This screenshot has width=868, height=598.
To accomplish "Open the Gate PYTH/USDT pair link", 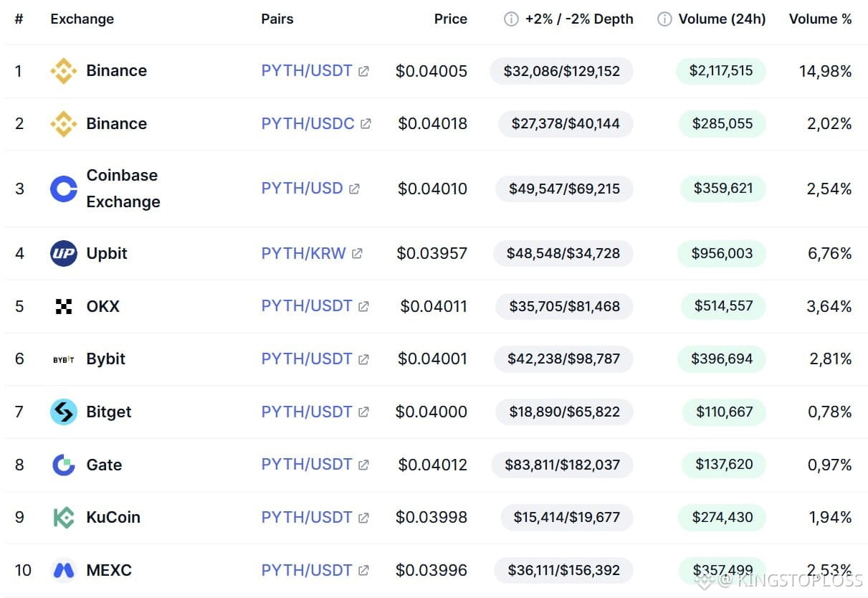I will click(x=306, y=465).
